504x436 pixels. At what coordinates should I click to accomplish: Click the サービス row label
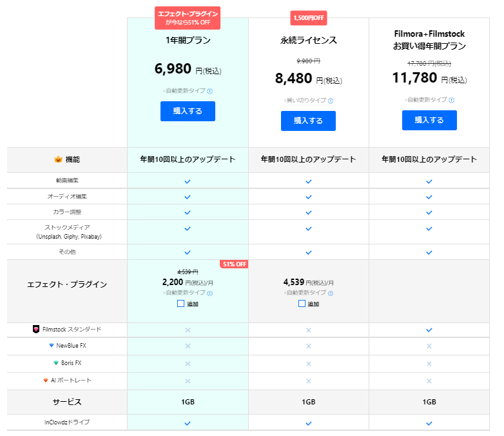[x=67, y=402]
